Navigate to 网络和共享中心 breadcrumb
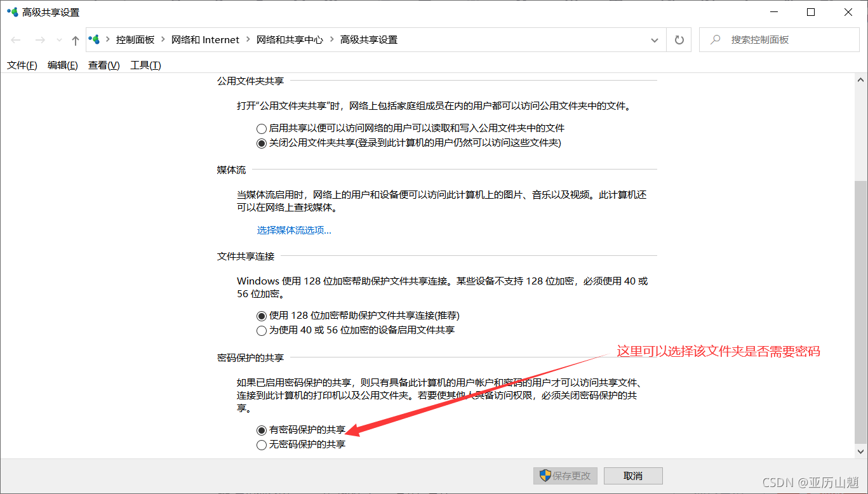The image size is (868, 494). pos(290,39)
